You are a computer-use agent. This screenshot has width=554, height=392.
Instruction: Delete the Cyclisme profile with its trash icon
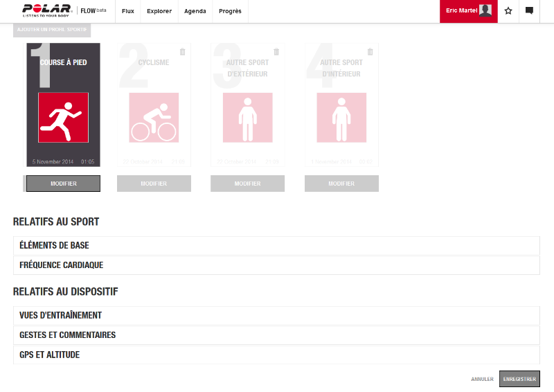[182, 52]
